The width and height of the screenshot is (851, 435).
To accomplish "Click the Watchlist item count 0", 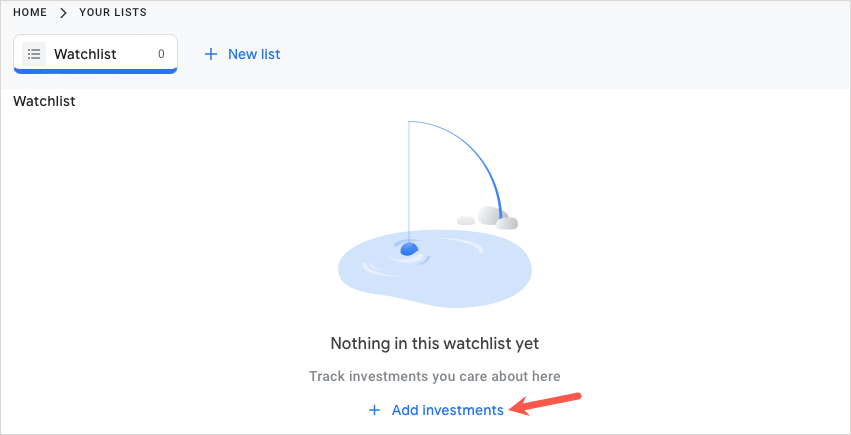I will [161, 54].
